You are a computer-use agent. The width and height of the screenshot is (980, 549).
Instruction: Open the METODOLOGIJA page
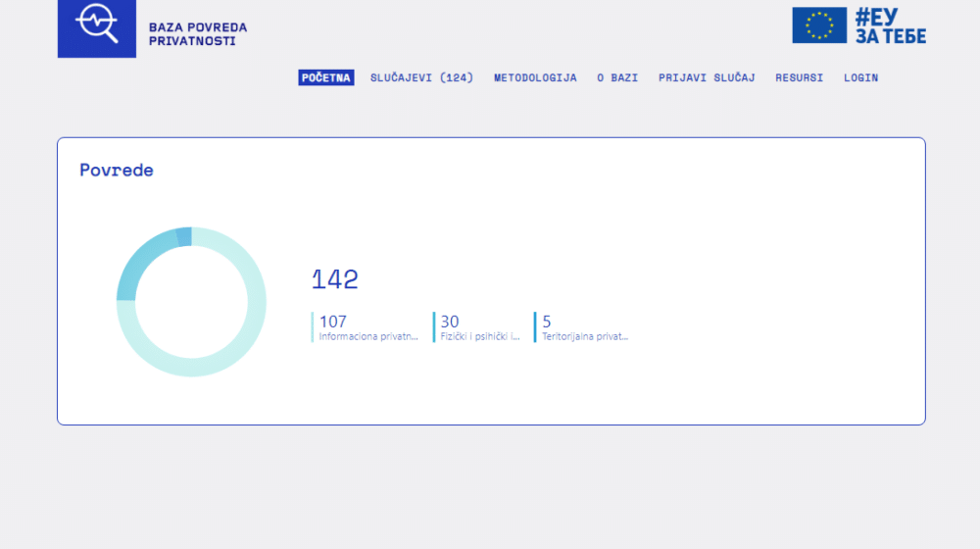click(x=535, y=77)
